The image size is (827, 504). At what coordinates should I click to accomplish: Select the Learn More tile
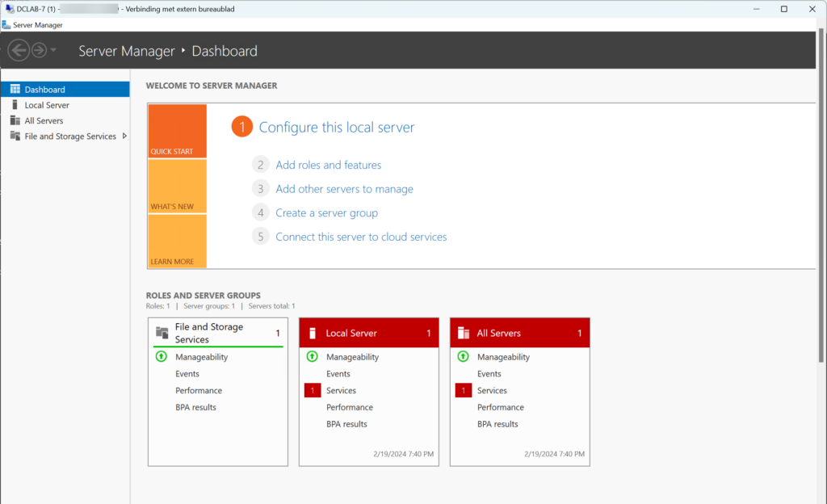(177, 241)
